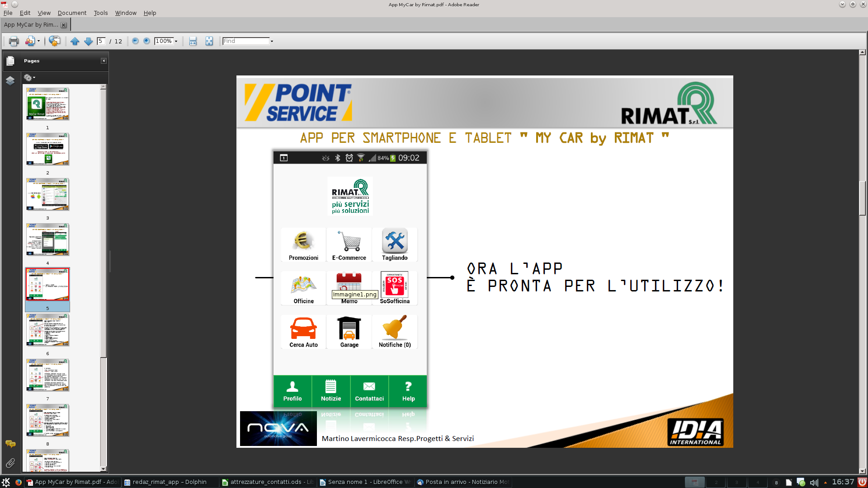Click the Help button in app screenshot
Screen dimensions: 868x488
(408, 391)
